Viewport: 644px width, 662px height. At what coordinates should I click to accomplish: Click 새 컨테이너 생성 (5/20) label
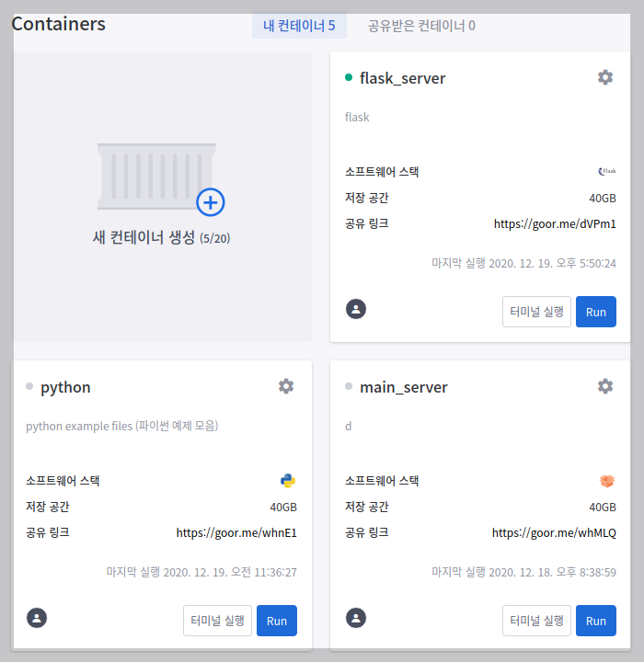pyautogui.click(x=161, y=238)
